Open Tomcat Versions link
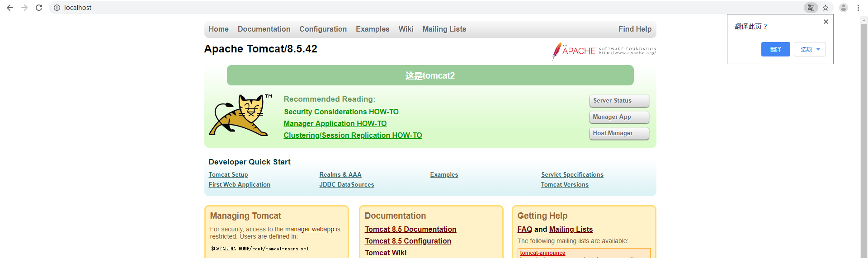 565,184
